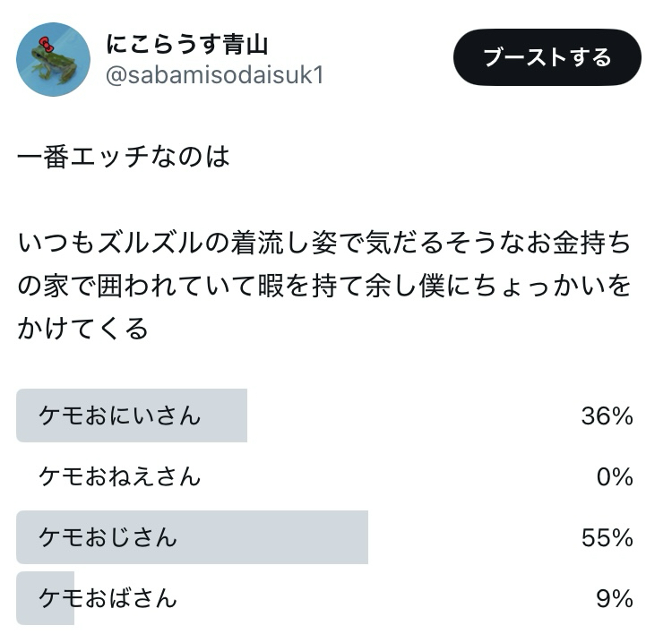The height and width of the screenshot is (634, 672).
Task: Choose the ケモおじさん poll option
Action: 108,537
